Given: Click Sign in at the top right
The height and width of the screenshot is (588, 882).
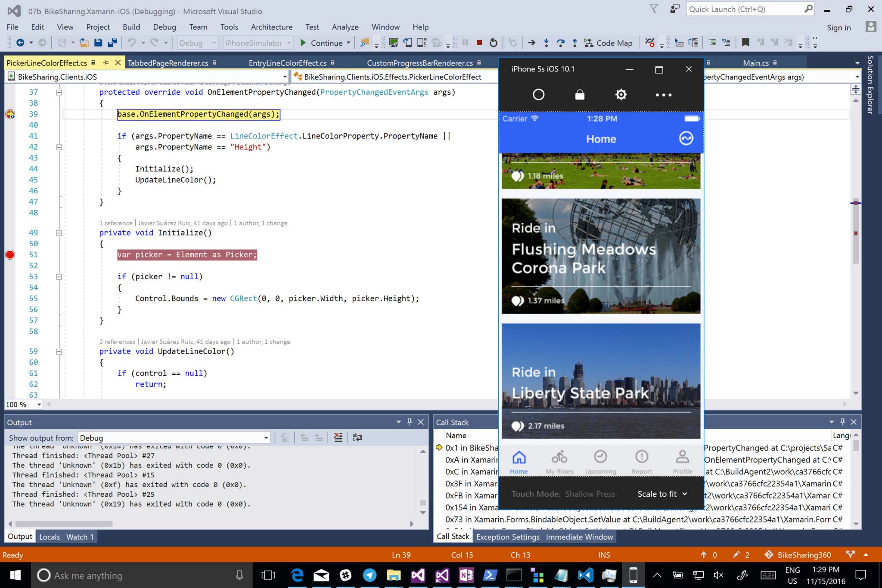Looking at the screenshot, I should (x=838, y=27).
